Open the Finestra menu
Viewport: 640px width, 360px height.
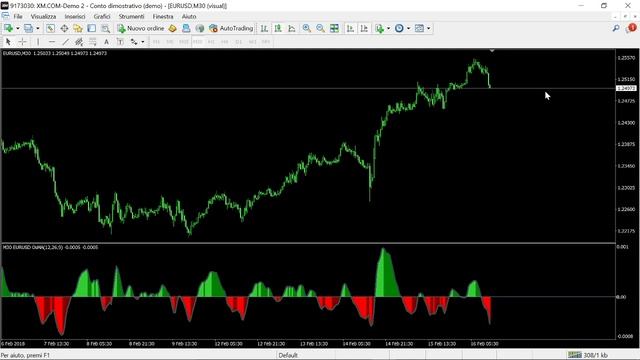click(163, 16)
